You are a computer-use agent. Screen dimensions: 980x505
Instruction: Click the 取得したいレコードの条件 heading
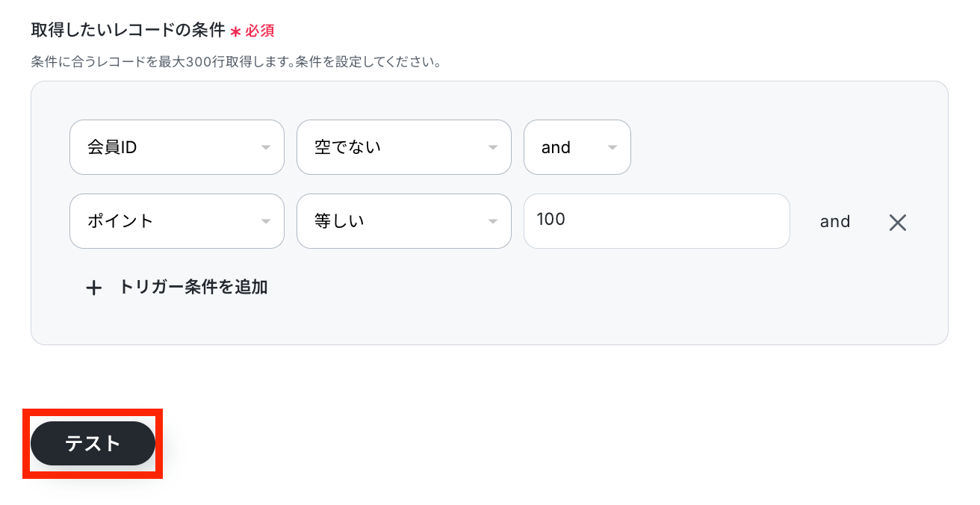(x=128, y=31)
